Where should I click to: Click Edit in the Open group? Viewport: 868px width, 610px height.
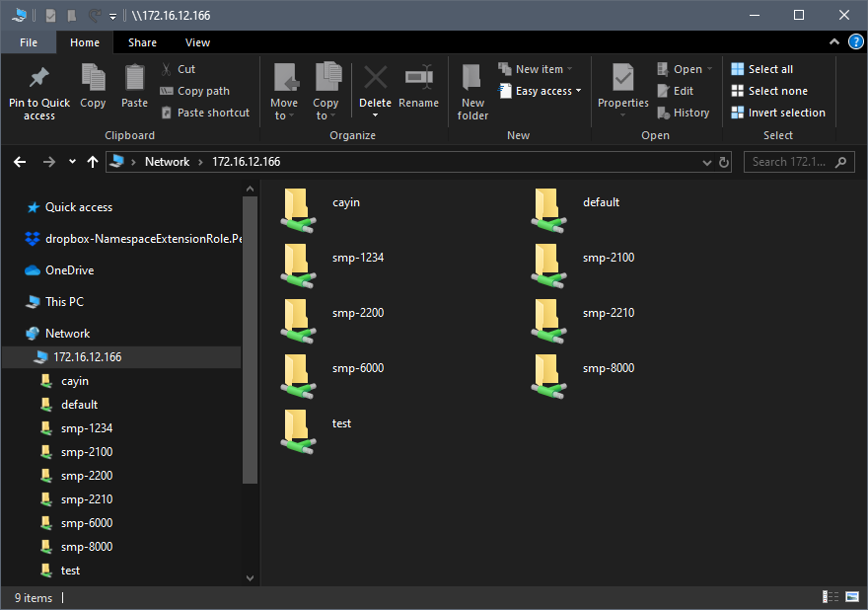[676, 91]
